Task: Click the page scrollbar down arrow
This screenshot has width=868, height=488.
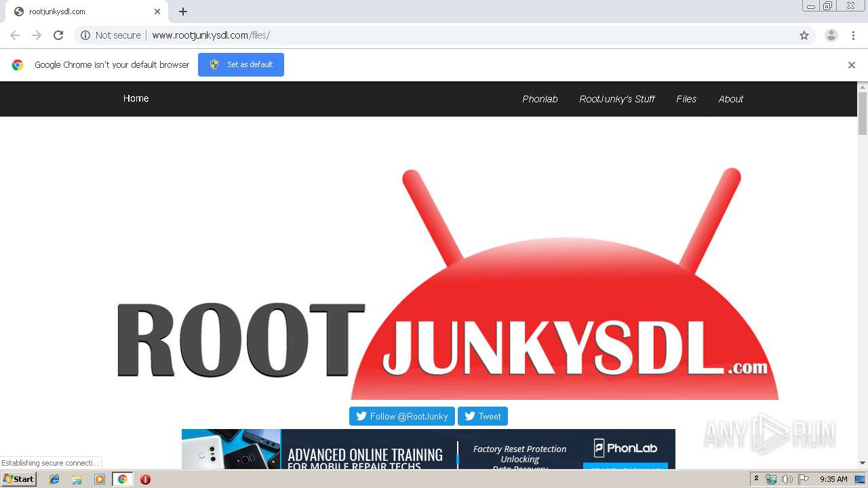Action: pyautogui.click(x=863, y=463)
